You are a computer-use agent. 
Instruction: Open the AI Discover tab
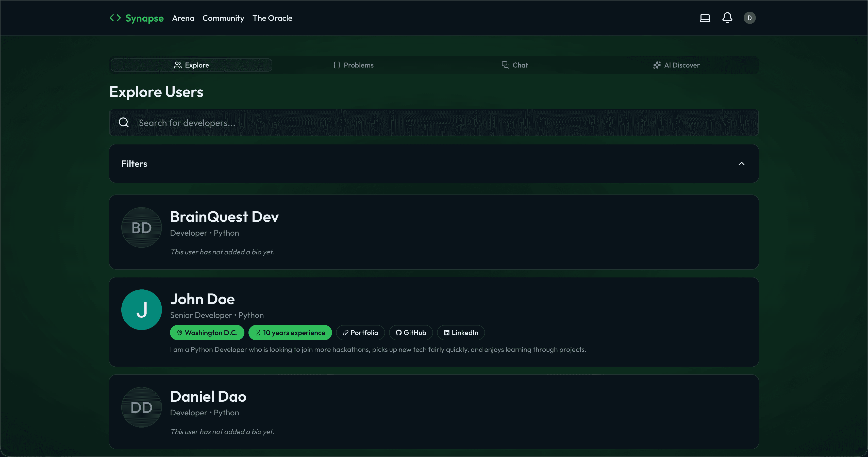tap(676, 65)
